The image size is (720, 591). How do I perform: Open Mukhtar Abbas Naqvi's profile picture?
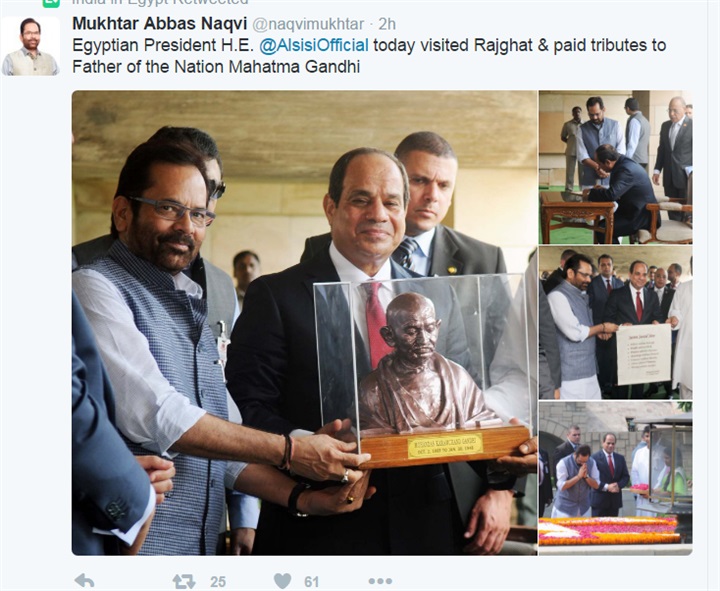pyautogui.click(x=30, y=46)
